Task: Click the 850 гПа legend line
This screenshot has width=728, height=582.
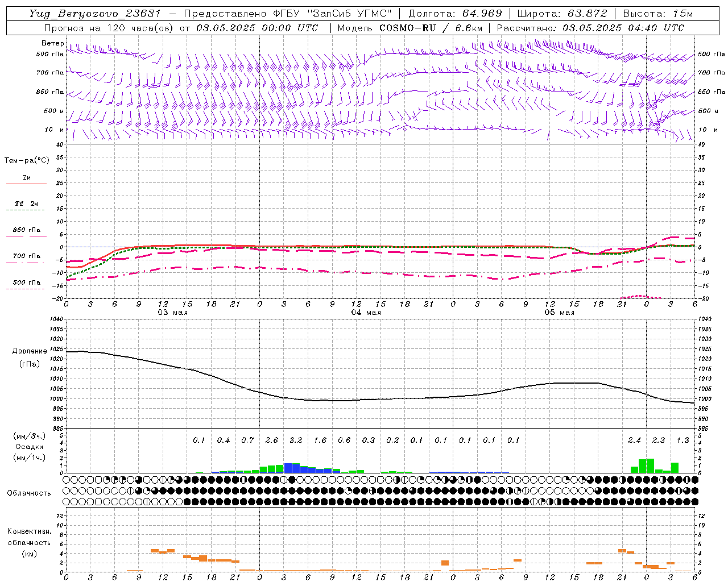Action: click(26, 235)
